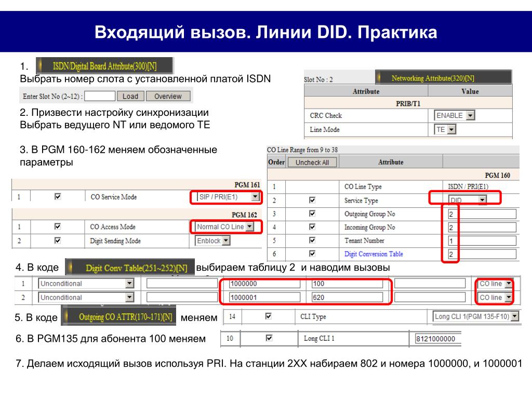Open the Line Mode TE dropdown

point(445,129)
